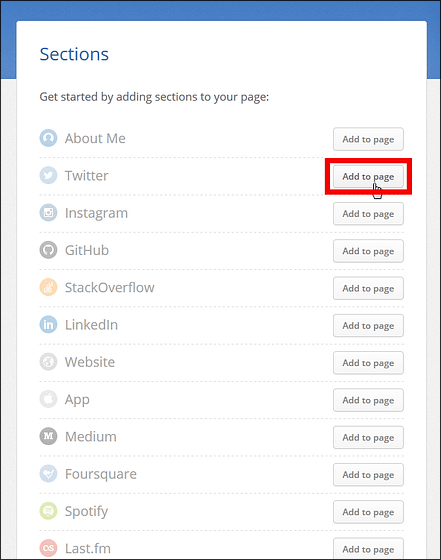Click the GitHub octocat icon
The height and width of the screenshot is (560, 441).
[x=48, y=250]
